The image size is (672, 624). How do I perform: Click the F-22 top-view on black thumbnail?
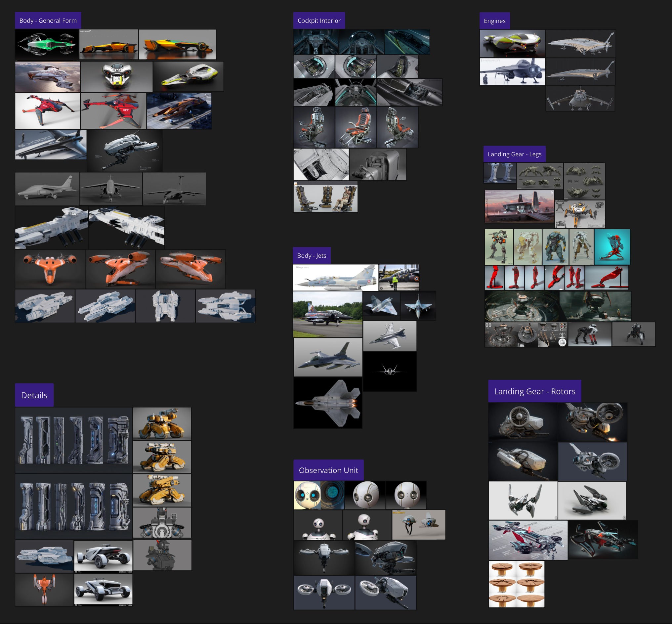pos(327,403)
